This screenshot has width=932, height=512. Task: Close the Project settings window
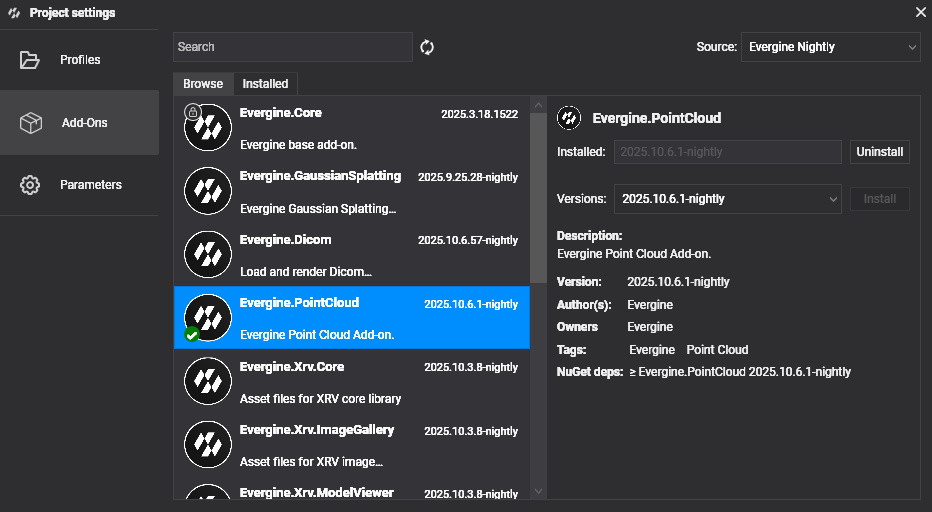[x=920, y=12]
